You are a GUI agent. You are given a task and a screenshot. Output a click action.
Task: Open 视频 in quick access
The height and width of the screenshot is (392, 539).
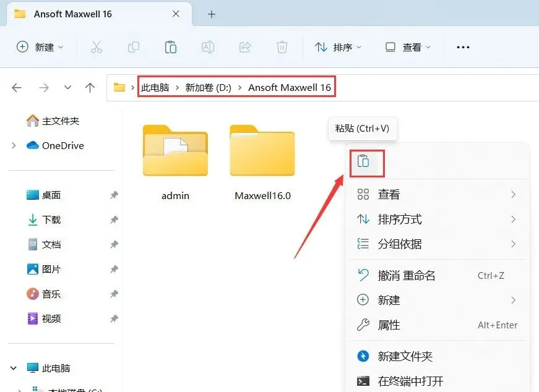[44, 318]
